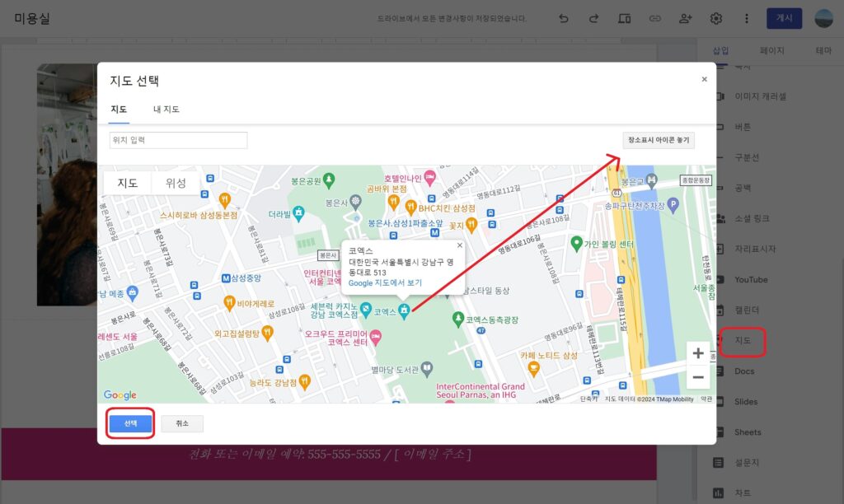Image resolution: width=844 pixels, height=504 pixels.
Task: Zoom out the map with minus
Action: pyautogui.click(x=698, y=377)
